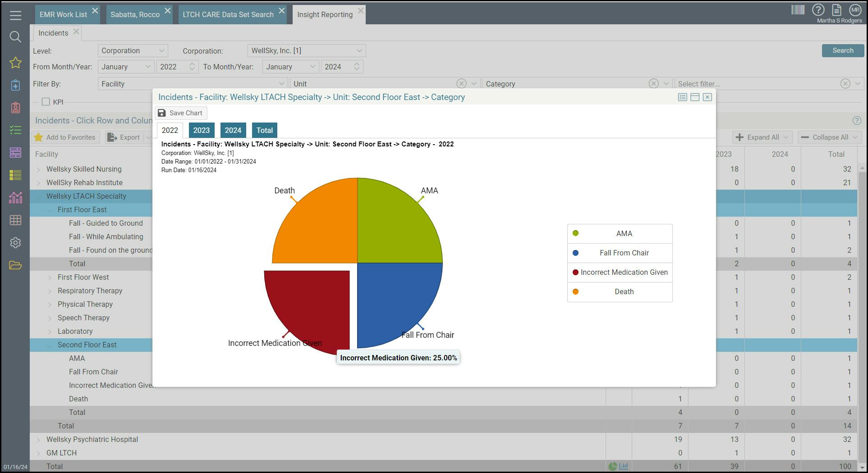Image resolution: width=868 pixels, height=473 pixels.
Task: Select the star Favorites icon in sidebar
Action: [15, 63]
